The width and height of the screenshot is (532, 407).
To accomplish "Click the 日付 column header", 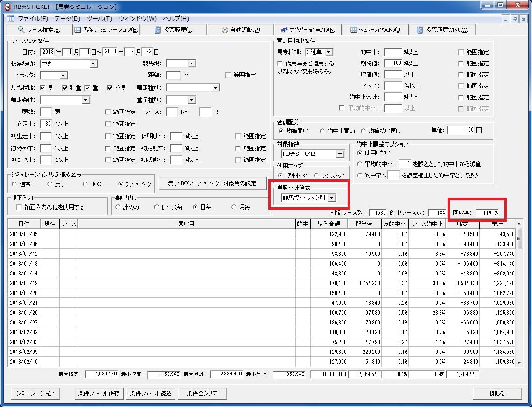I will (24, 224).
